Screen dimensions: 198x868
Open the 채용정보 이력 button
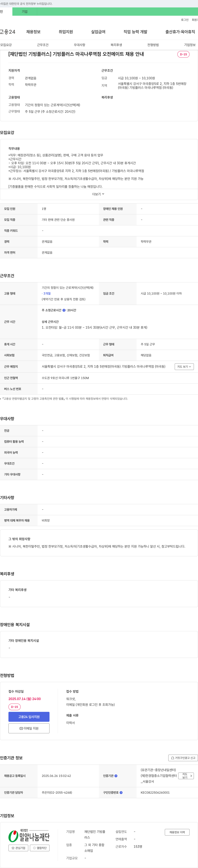point(177,832)
